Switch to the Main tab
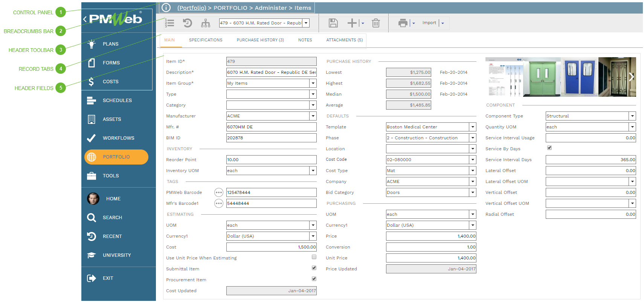The height and width of the screenshot is (302, 644). click(x=169, y=40)
